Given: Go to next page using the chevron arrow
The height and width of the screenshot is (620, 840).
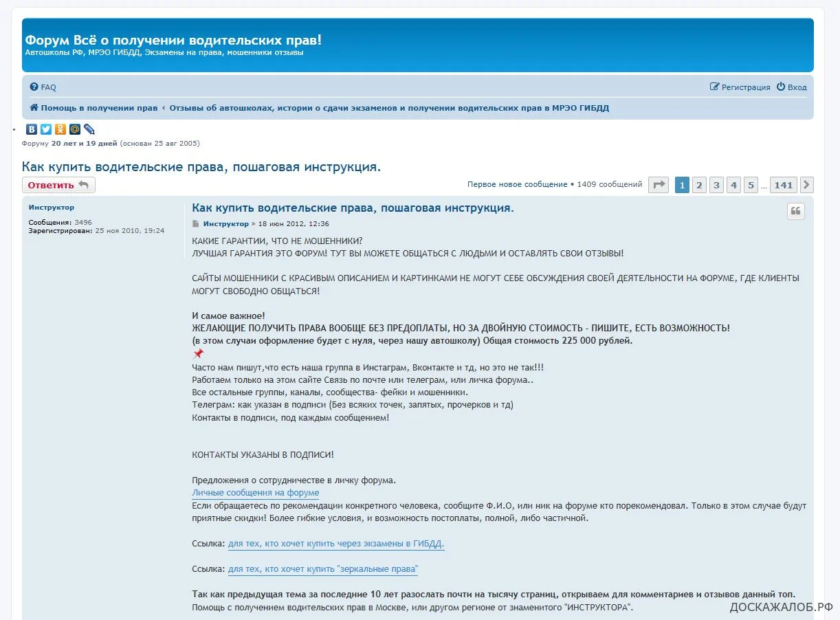Looking at the screenshot, I should click(x=807, y=185).
